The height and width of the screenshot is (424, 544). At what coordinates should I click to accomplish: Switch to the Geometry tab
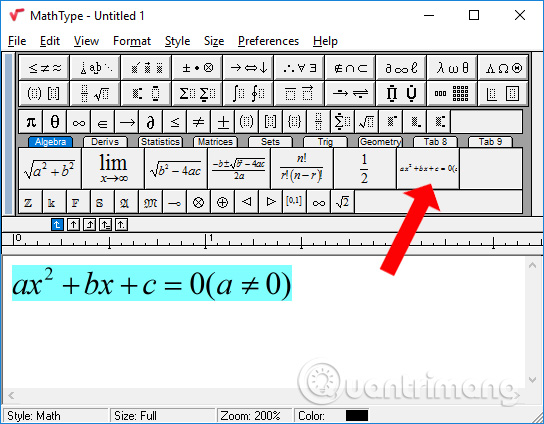(x=380, y=142)
